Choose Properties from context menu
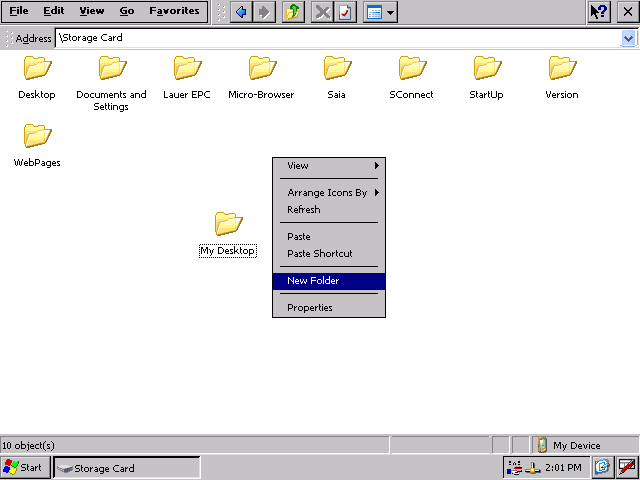Screen dimensions: 640x480 coord(329,308)
